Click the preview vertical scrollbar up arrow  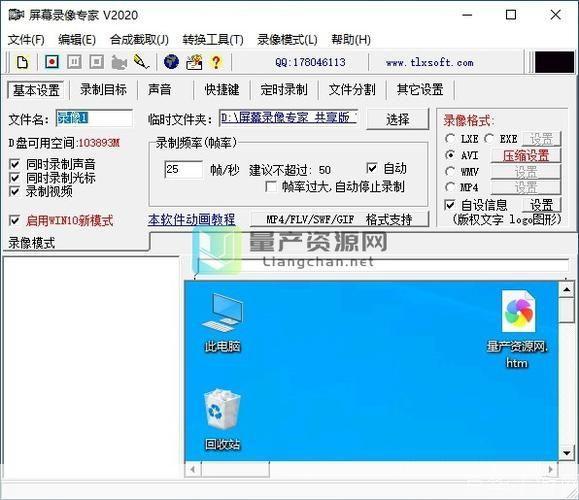566,290
